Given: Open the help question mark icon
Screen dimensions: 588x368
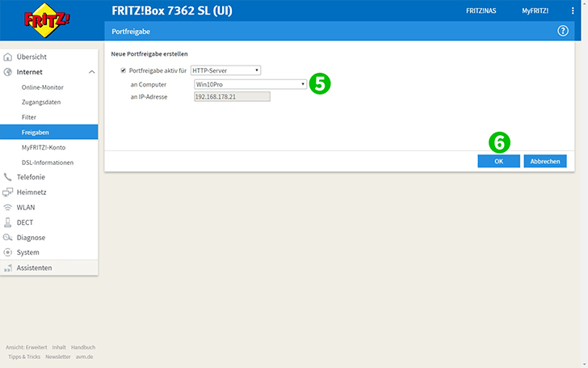Looking at the screenshot, I should pos(563,31).
